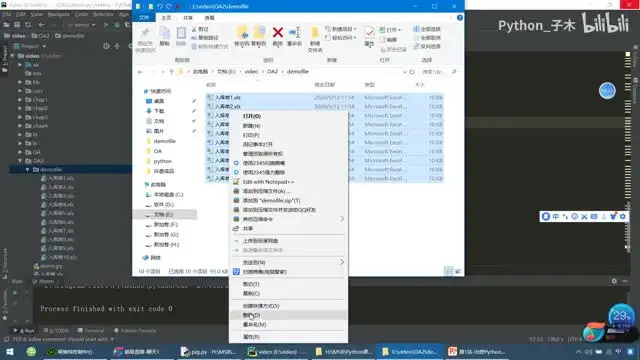This screenshot has width=640, height=360.
Task: Click the Synchronize icon in PyCharm toolbar
Action: pos(28,25)
